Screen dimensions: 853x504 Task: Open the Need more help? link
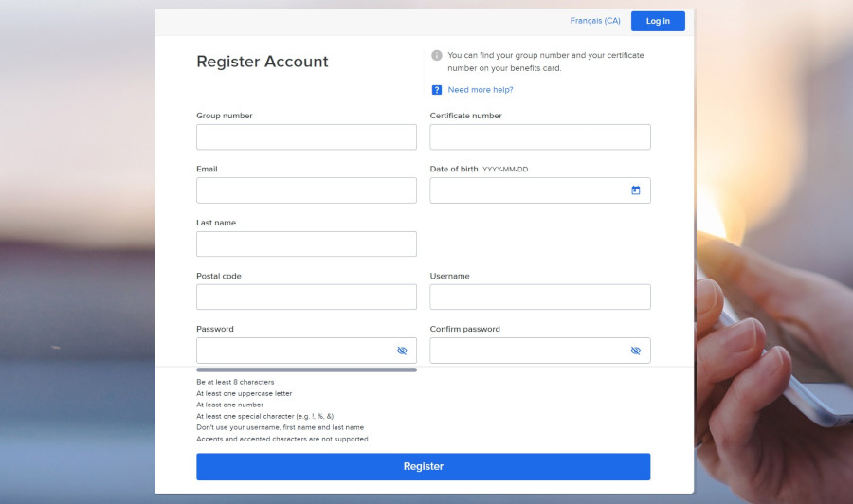pyautogui.click(x=481, y=90)
